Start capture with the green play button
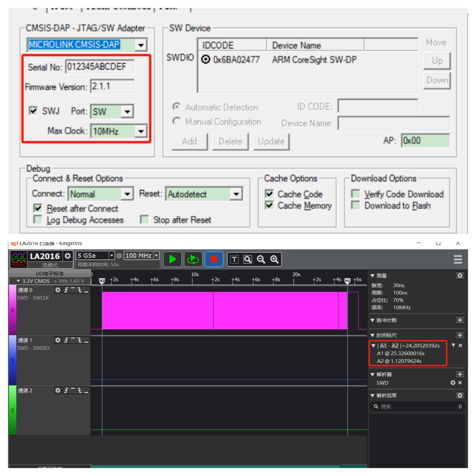Viewport: 476px width, 476px height. [x=173, y=259]
